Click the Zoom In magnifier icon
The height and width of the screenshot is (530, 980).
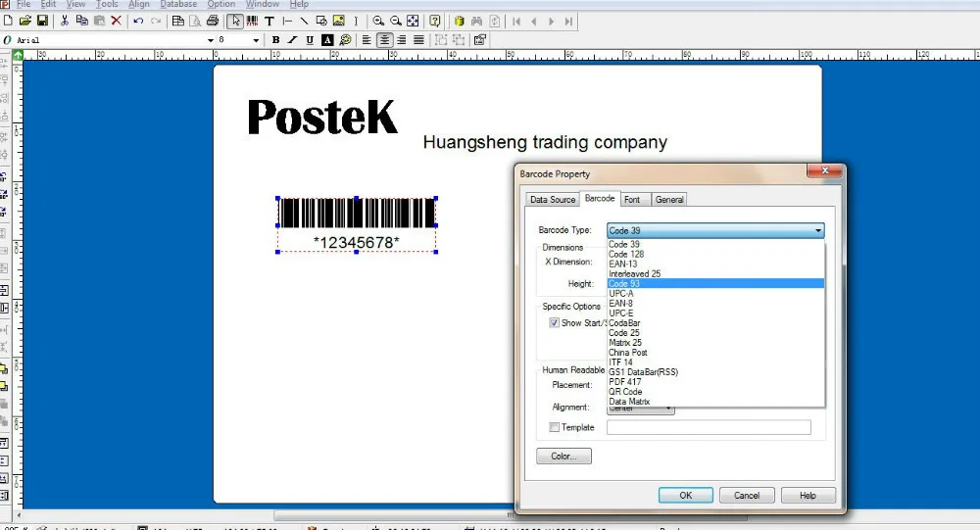click(378, 22)
